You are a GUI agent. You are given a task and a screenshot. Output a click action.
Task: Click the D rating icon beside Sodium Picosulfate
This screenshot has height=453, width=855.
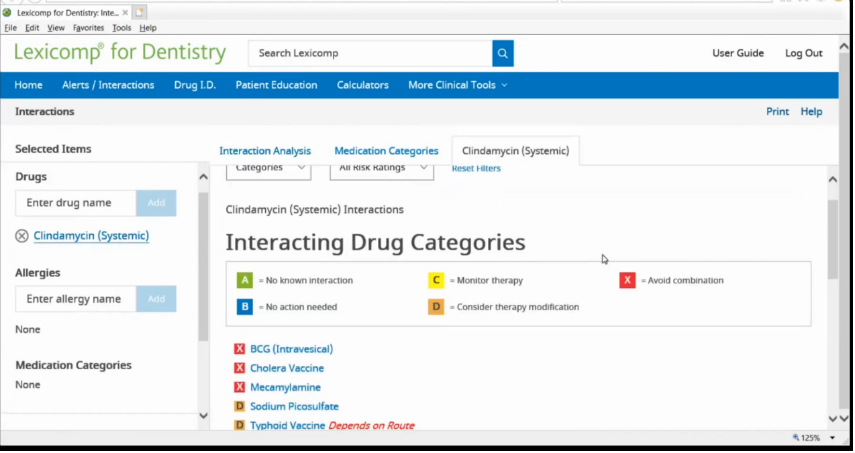click(x=239, y=406)
